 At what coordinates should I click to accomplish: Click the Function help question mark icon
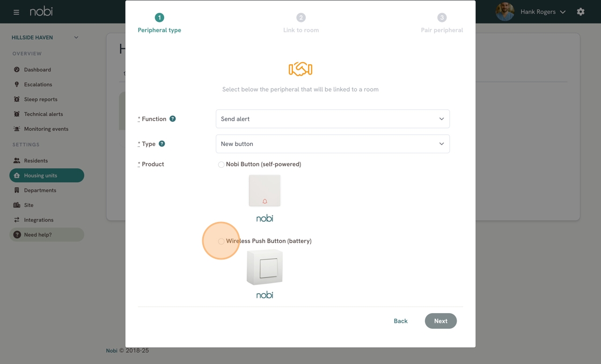click(173, 119)
